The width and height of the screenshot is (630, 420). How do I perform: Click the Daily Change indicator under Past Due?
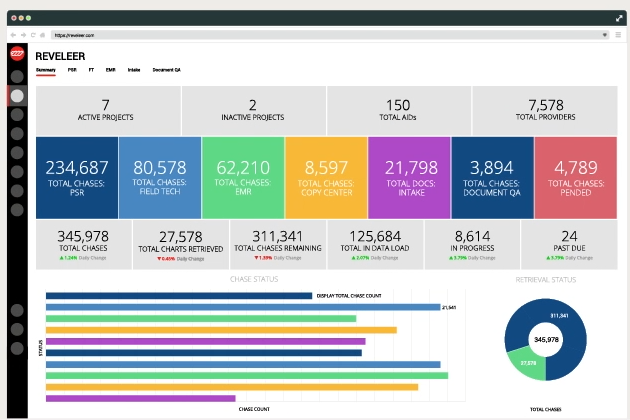tap(569, 258)
